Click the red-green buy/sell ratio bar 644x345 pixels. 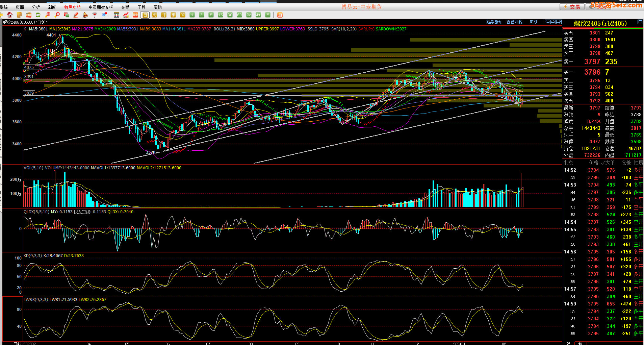coord(602,28)
